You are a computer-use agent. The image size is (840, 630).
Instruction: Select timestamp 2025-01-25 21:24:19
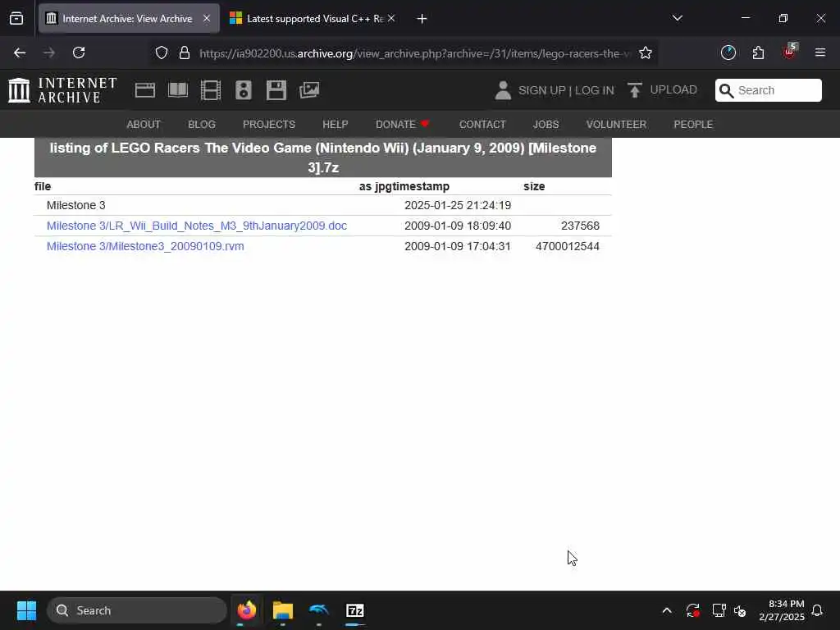(x=458, y=205)
